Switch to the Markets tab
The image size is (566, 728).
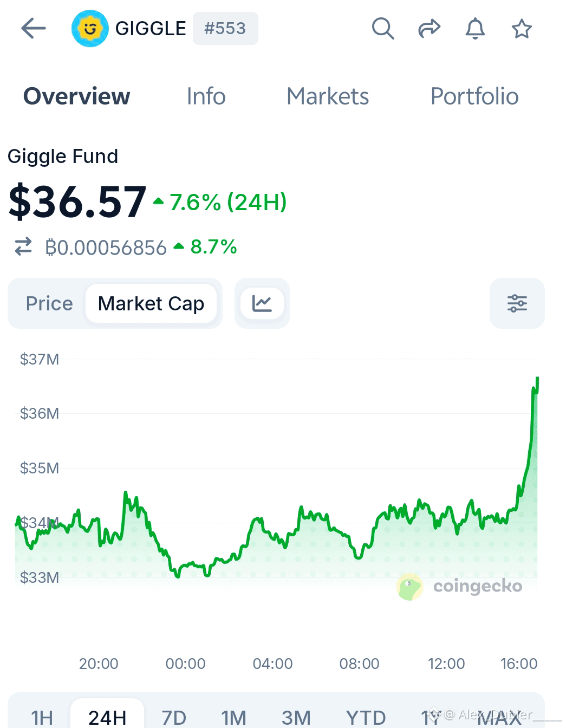pyautogui.click(x=328, y=96)
